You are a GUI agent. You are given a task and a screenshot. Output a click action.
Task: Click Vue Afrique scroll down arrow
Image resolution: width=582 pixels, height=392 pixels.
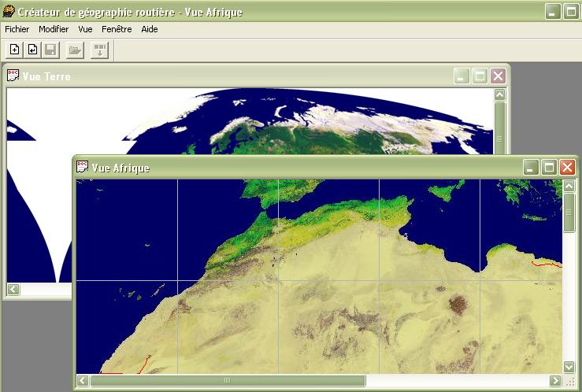coord(569,367)
